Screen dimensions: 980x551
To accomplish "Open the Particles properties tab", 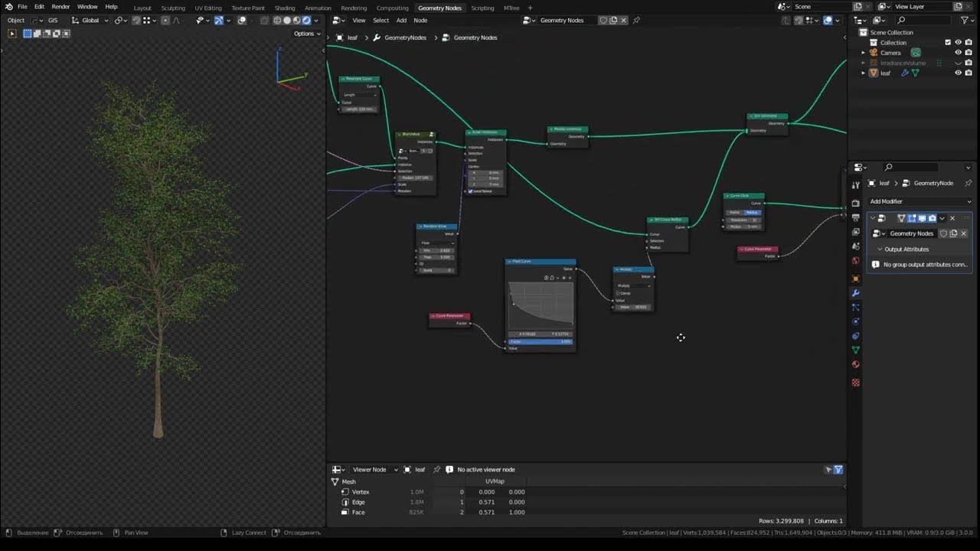I will pos(855,307).
